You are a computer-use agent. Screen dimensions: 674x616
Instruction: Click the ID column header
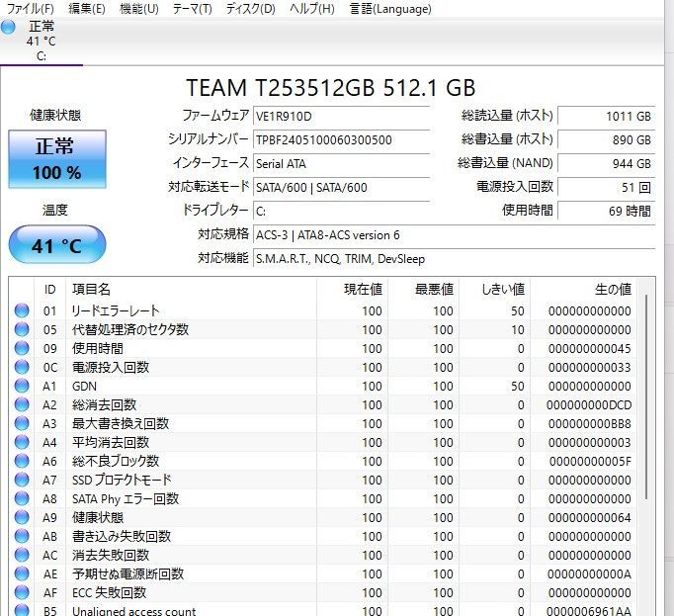click(x=49, y=290)
